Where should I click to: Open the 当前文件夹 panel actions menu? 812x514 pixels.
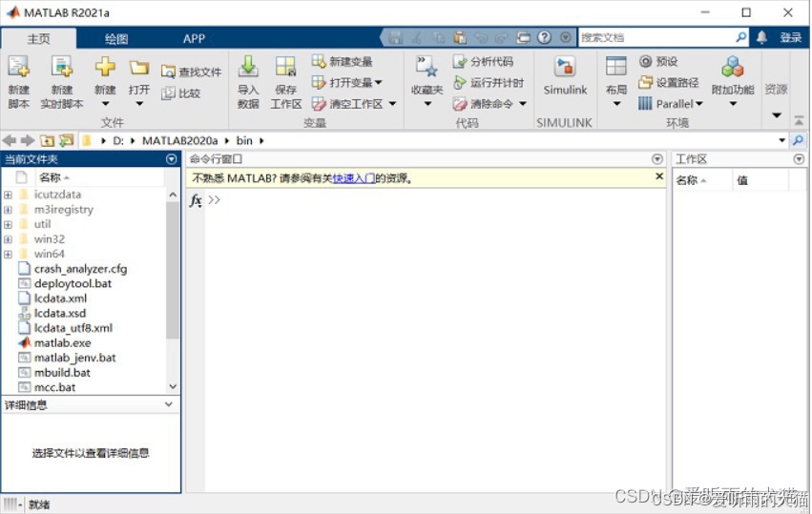pyautogui.click(x=172, y=159)
